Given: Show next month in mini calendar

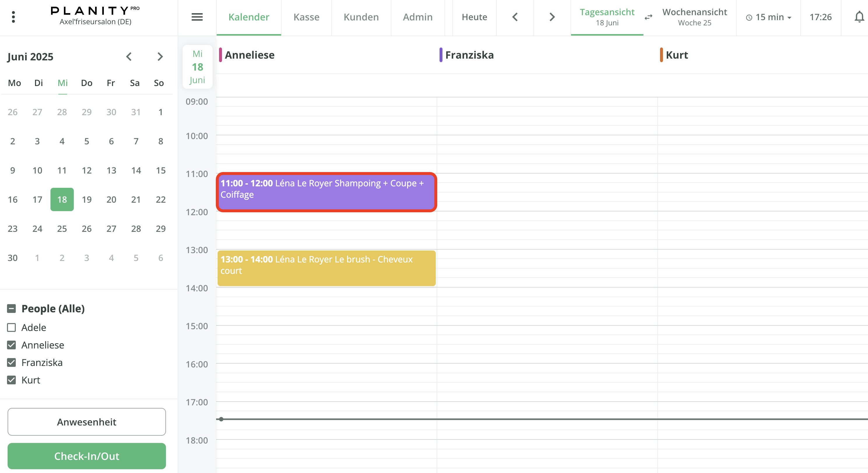Looking at the screenshot, I should (160, 57).
